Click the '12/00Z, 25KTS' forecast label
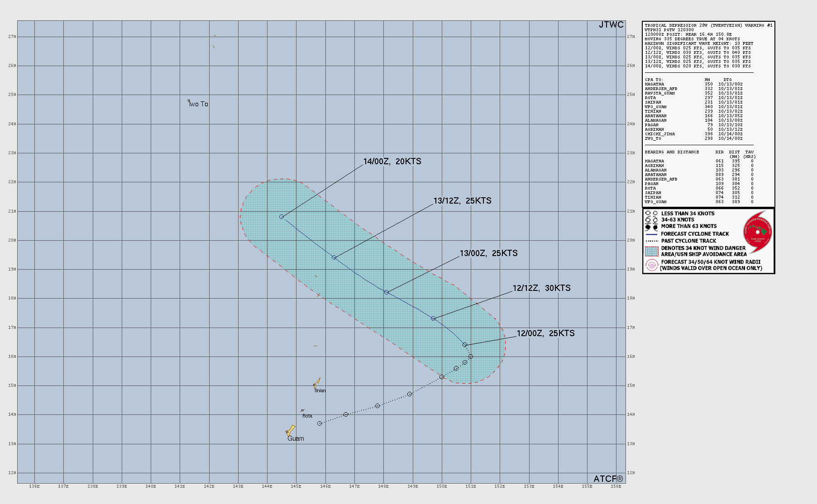The image size is (817, 504). pyautogui.click(x=545, y=333)
